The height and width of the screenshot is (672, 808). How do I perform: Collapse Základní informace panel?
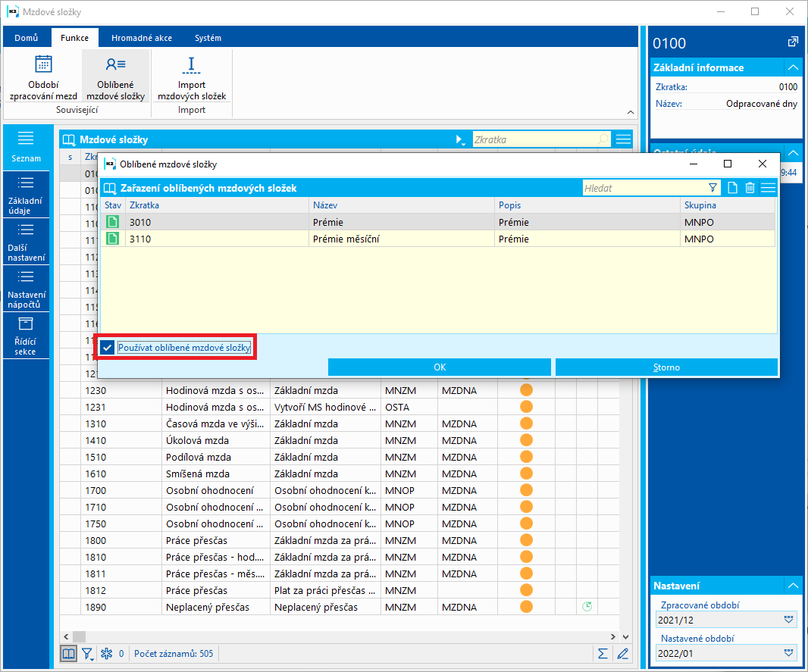pyautogui.click(x=793, y=67)
